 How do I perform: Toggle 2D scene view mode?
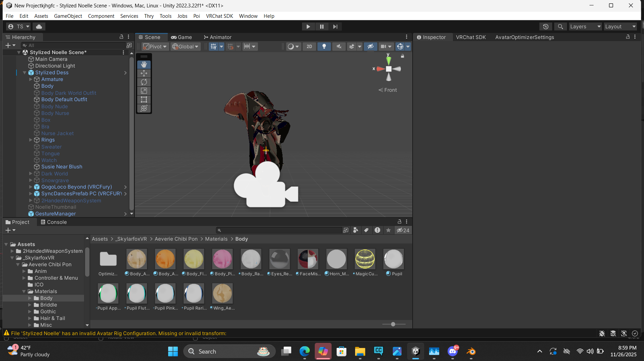tap(309, 47)
